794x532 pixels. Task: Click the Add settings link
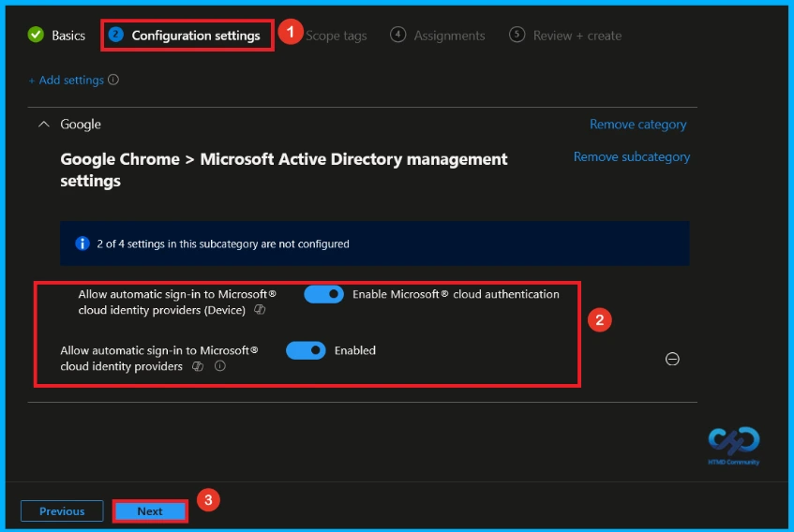click(67, 80)
